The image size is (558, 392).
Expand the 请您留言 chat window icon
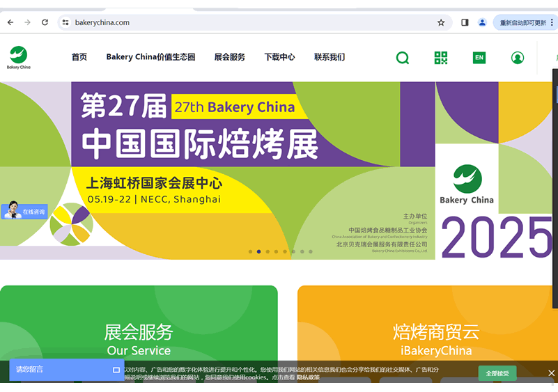(116, 370)
